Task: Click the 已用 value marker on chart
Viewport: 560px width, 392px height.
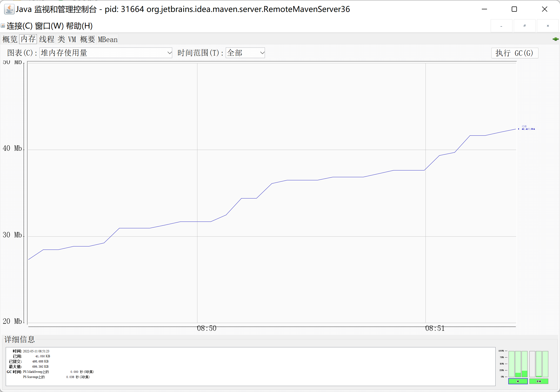Action: (x=528, y=128)
